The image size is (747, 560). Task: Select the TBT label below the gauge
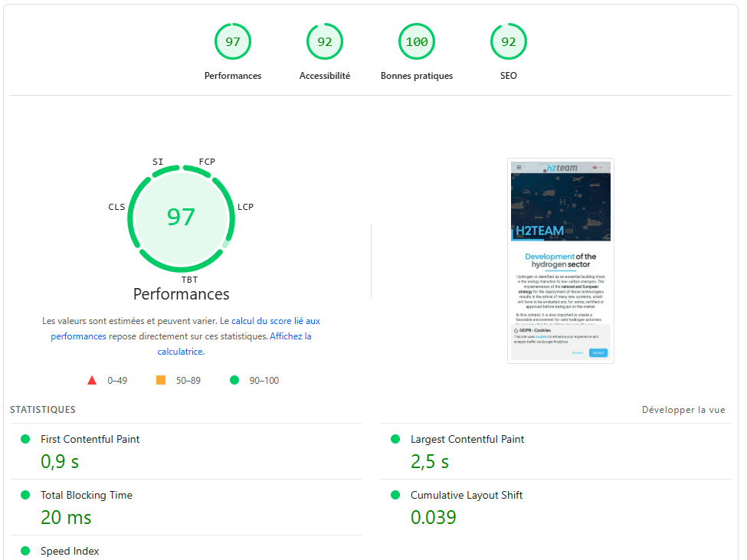coord(189,280)
